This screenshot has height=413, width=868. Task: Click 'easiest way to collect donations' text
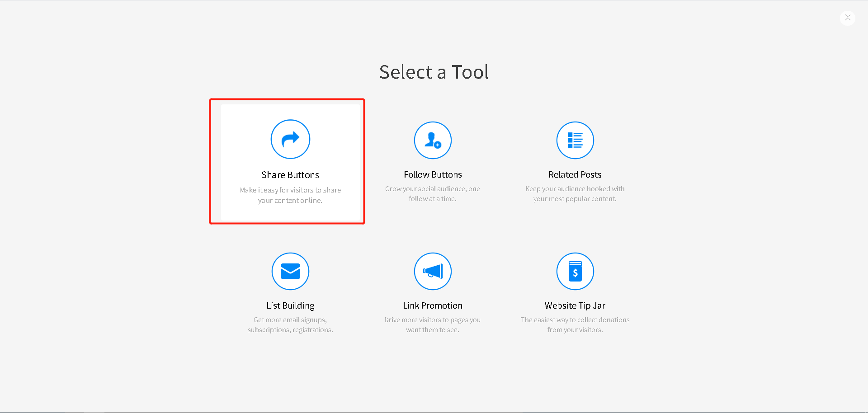(x=575, y=320)
